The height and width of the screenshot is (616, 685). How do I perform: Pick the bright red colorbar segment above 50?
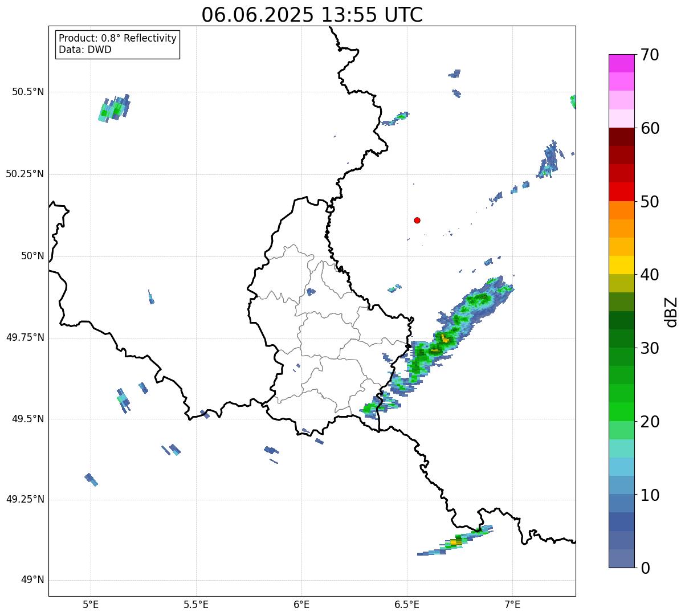(x=621, y=192)
